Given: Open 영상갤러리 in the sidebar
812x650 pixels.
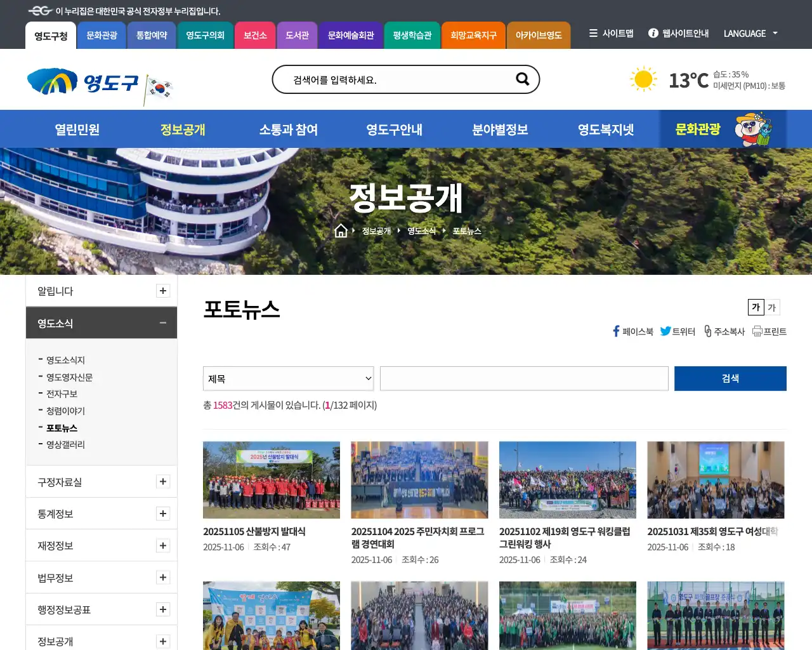Looking at the screenshot, I should pyautogui.click(x=65, y=445).
